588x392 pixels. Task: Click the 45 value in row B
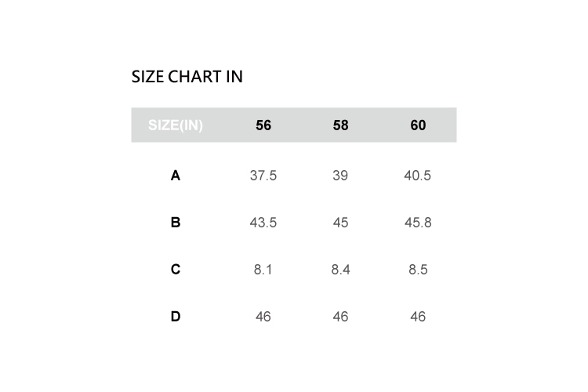click(340, 223)
